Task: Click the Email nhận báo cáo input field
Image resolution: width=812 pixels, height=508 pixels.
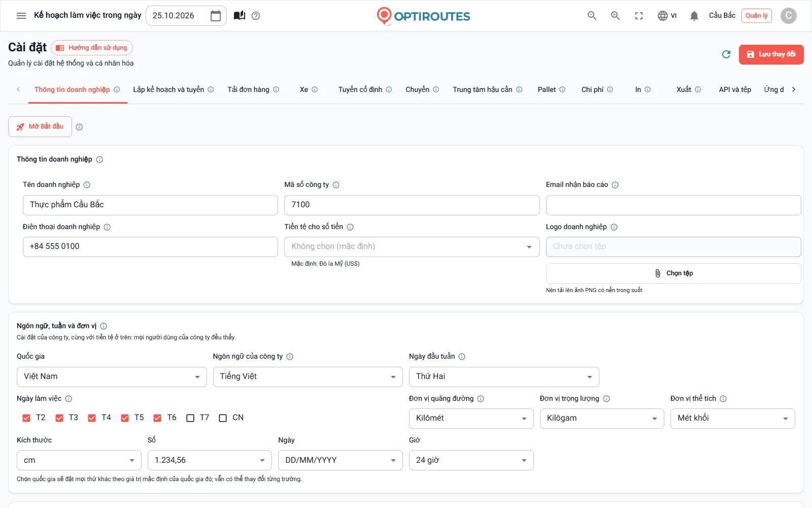Action: (673, 205)
